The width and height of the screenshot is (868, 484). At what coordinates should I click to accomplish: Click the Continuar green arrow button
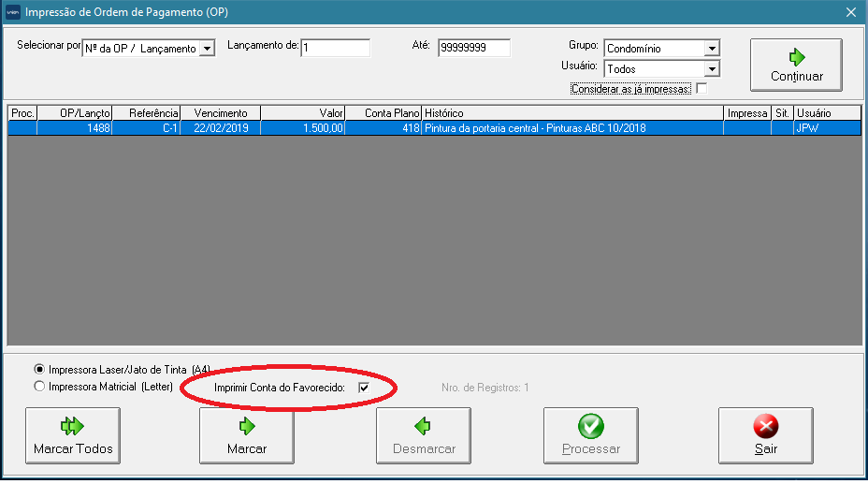coord(796,65)
